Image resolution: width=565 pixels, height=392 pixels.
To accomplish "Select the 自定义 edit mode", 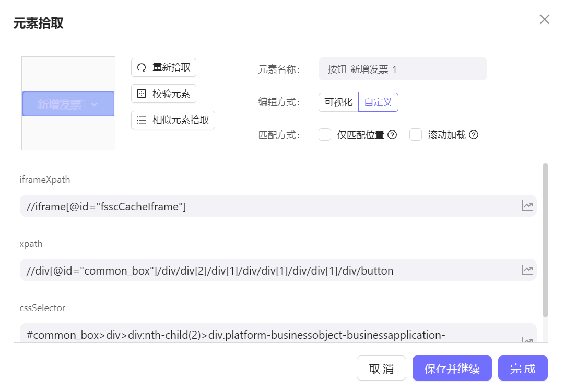I will pyautogui.click(x=378, y=102).
